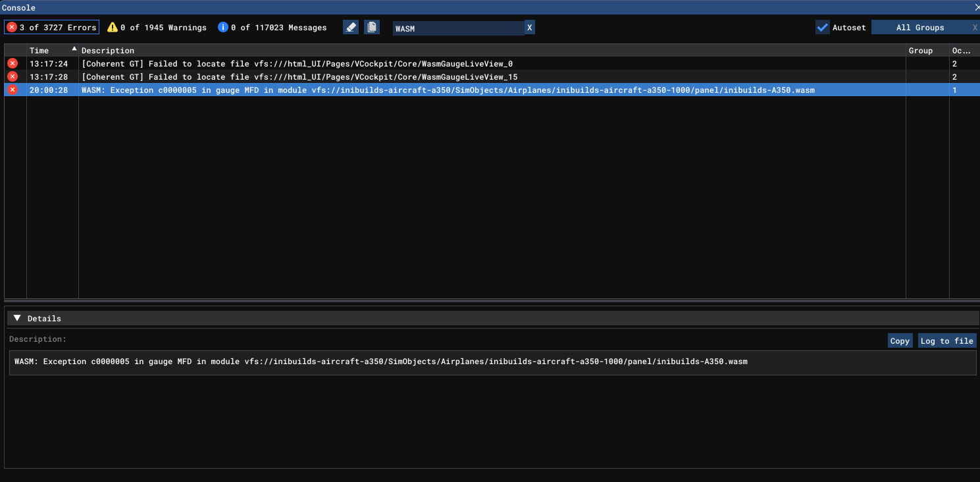Click the X on All Groups box
Image resolution: width=980 pixels, height=482 pixels.
pos(975,28)
